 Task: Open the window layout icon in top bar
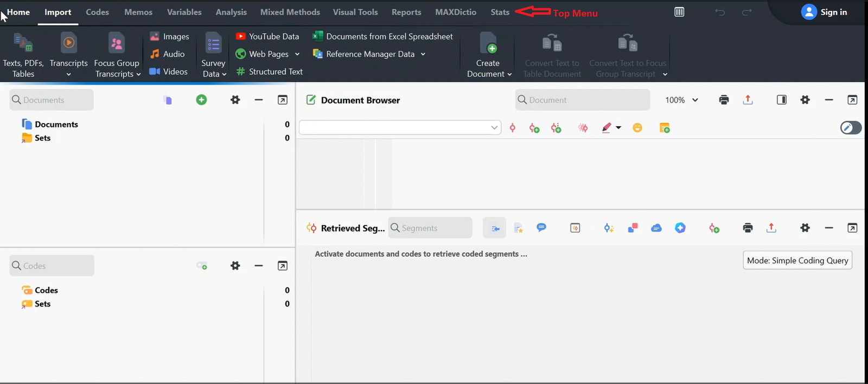point(679,12)
